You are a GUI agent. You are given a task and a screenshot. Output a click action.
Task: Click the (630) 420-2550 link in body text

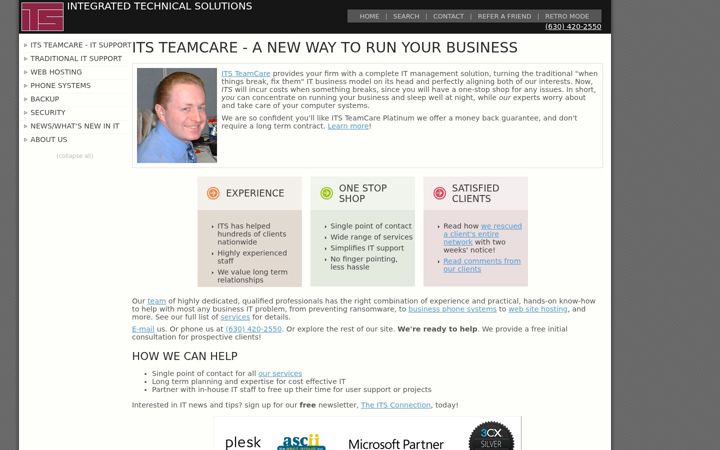253,329
